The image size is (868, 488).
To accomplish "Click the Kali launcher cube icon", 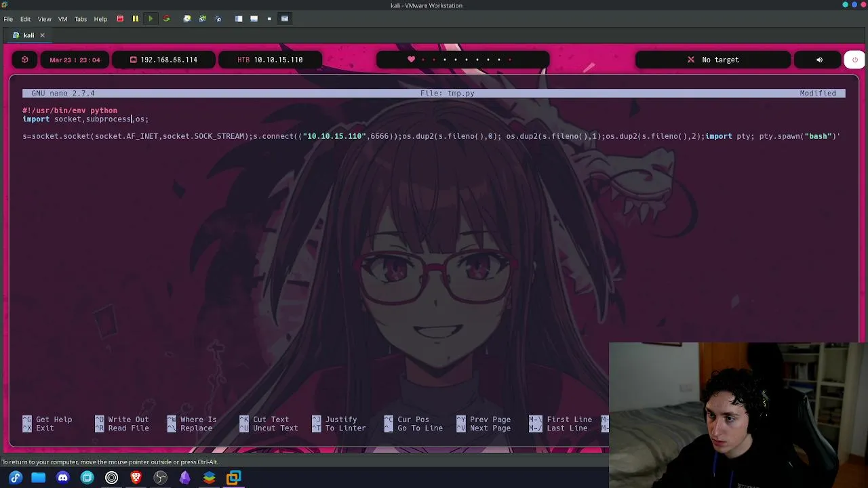I will point(25,60).
